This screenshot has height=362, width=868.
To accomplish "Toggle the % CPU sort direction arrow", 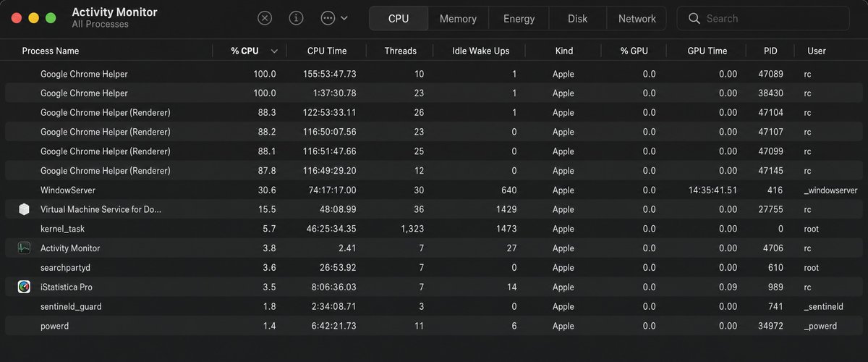I will click(x=274, y=51).
